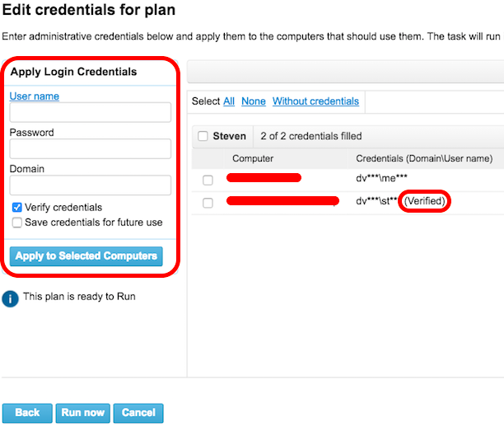The width and height of the screenshot is (504, 441).
Task: Select the Verified computer row checkbox
Action: [x=208, y=203]
